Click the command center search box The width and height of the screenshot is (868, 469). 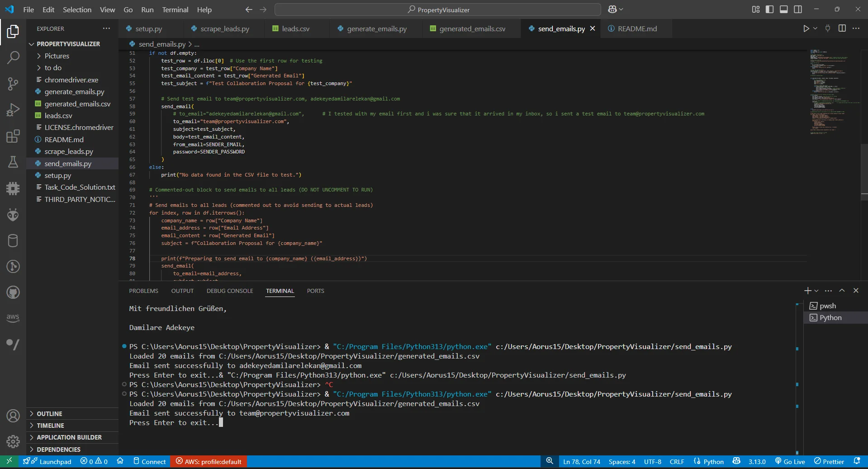tap(438, 10)
